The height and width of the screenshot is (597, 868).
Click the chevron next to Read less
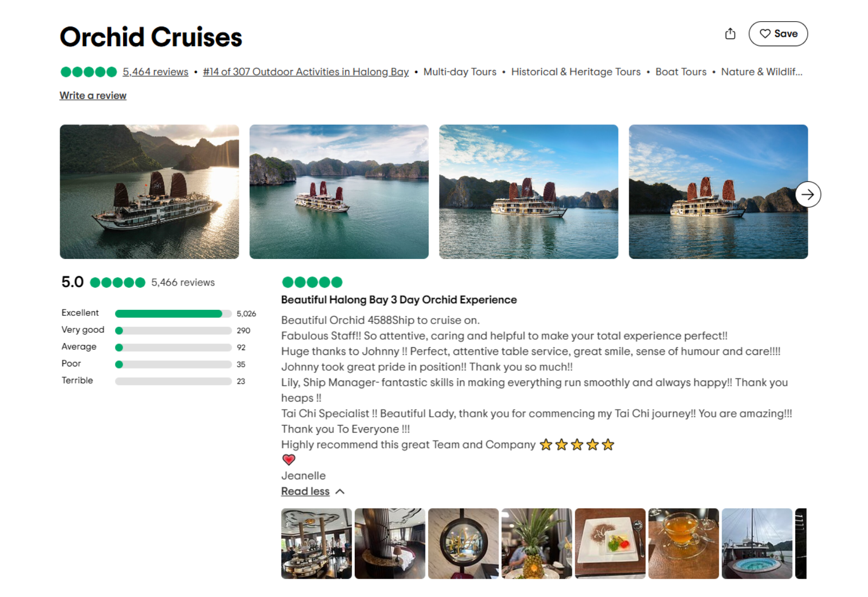341,491
